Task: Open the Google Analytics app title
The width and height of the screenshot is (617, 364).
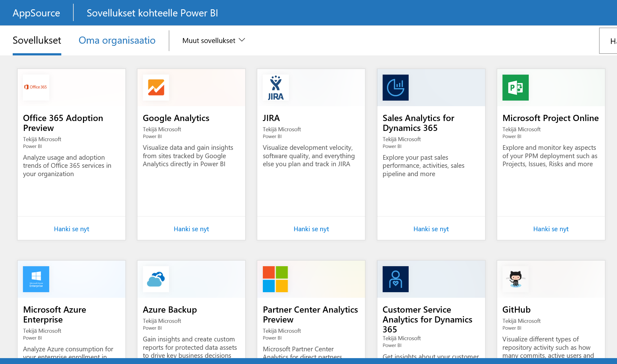Action: pyautogui.click(x=176, y=118)
